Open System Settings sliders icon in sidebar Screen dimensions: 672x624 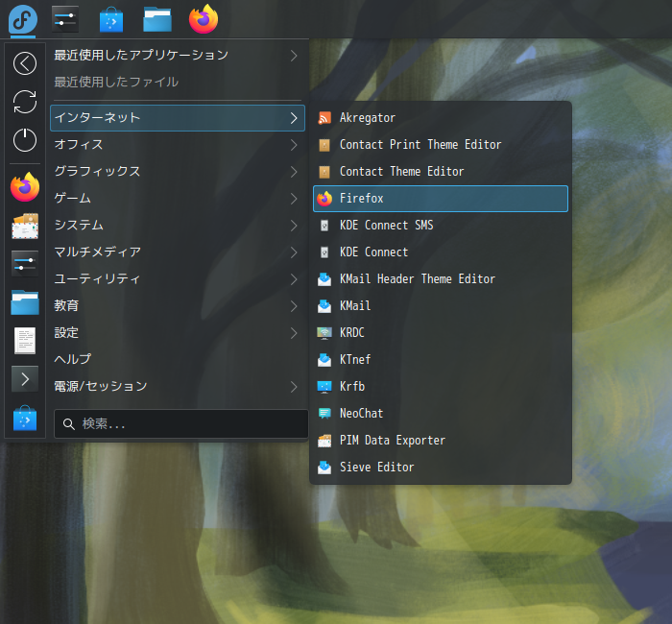pos(25,264)
